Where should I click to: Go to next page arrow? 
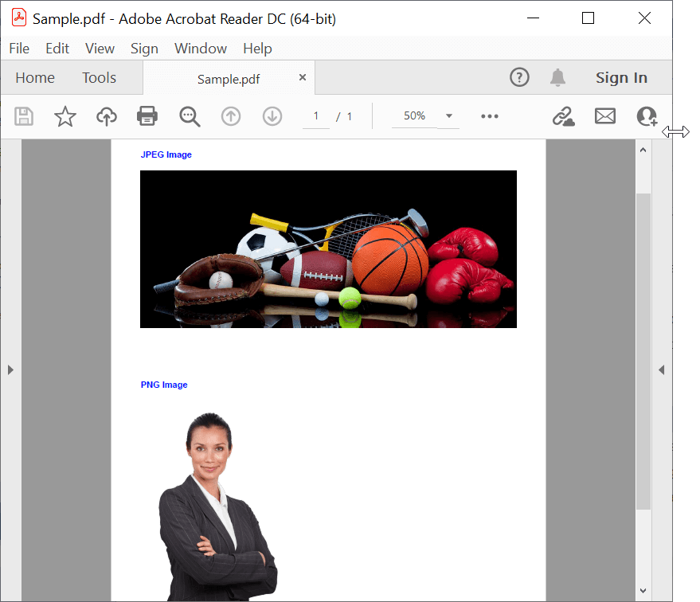tap(272, 116)
